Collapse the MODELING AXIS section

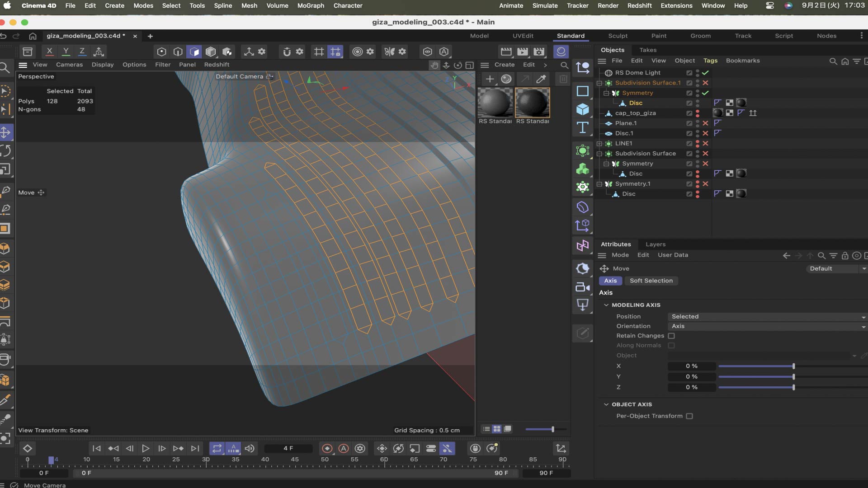pos(606,305)
